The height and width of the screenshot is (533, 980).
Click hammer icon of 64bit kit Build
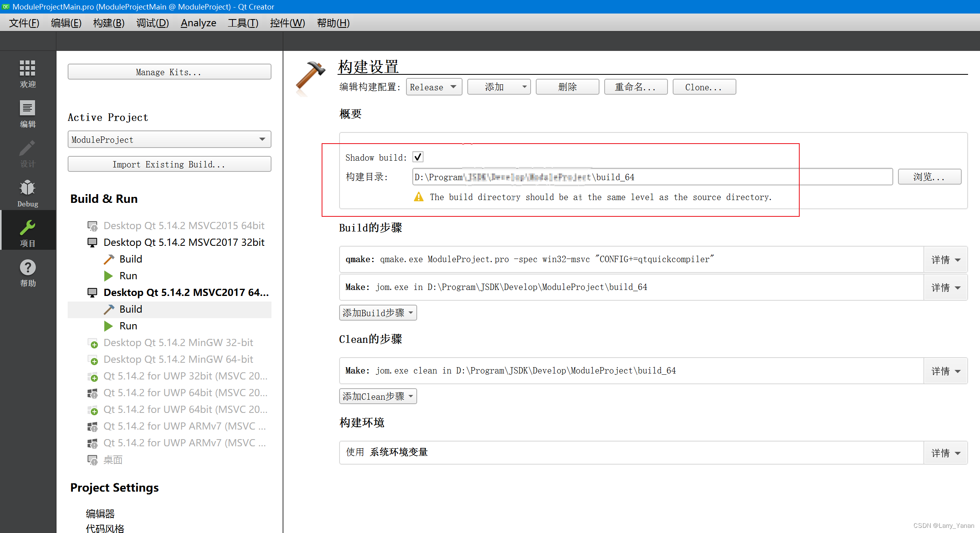109,309
